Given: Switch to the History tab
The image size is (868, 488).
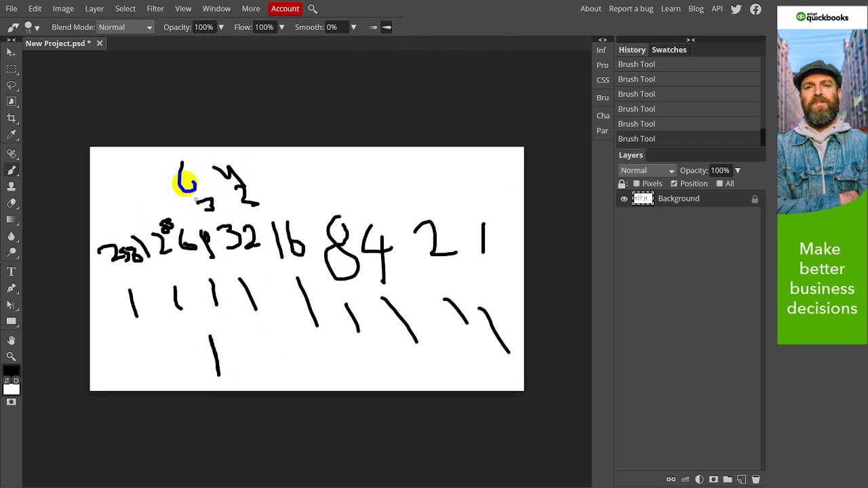Looking at the screenshot, I should [632, 50].
